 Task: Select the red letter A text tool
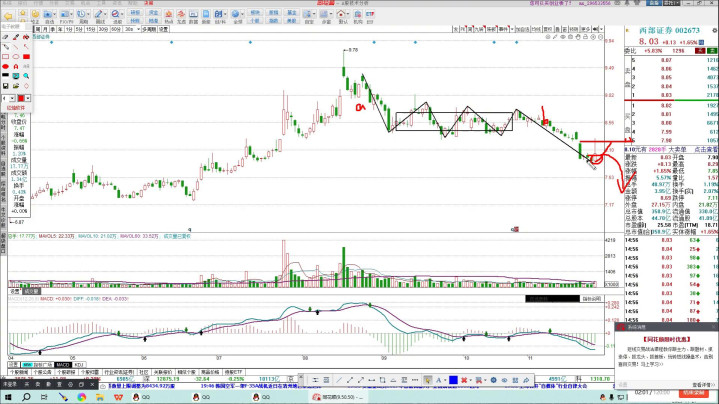tap(16, 66)
